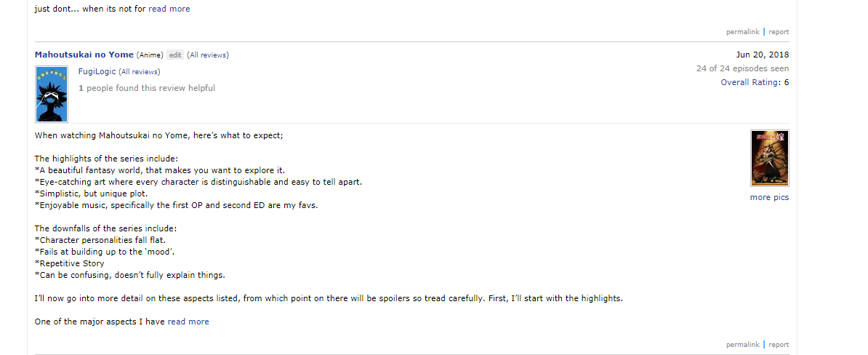
Task: Click the (Anime) type label
Action: [x=150, y=55]
